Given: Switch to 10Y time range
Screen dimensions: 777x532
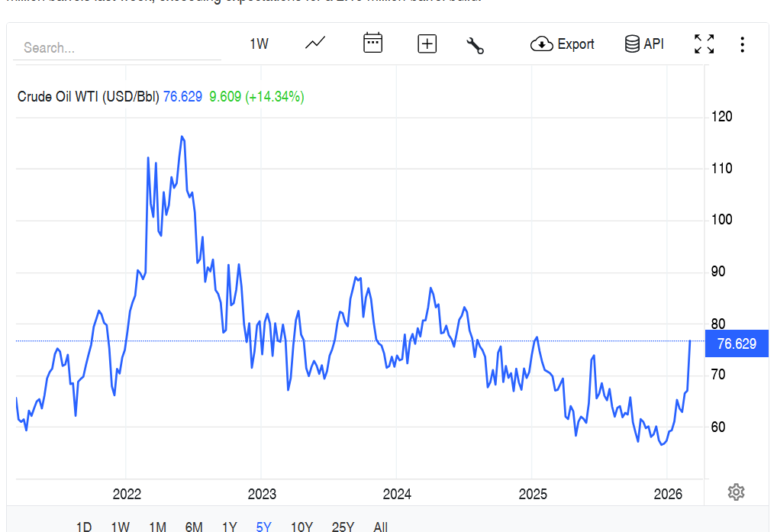Looking at the screenshot, I should coord(301,526).
